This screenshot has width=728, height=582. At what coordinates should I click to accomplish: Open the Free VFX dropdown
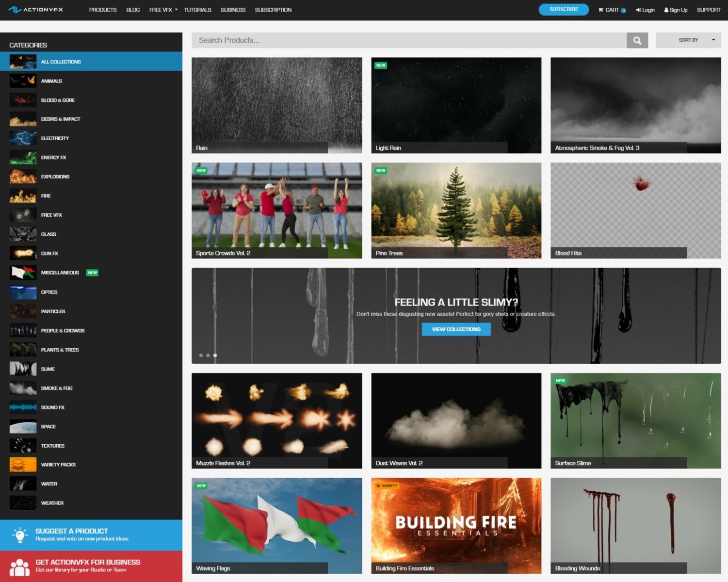click(162, 9)
